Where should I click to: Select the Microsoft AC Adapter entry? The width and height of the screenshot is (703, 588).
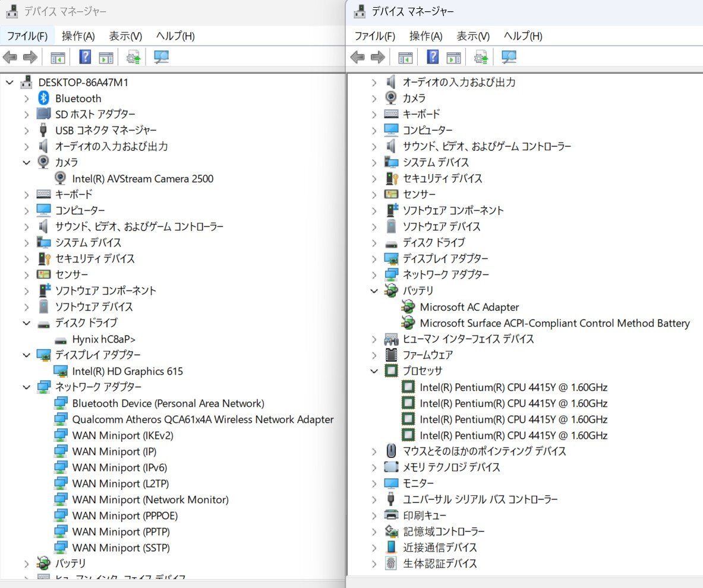[x=469, y=307]
